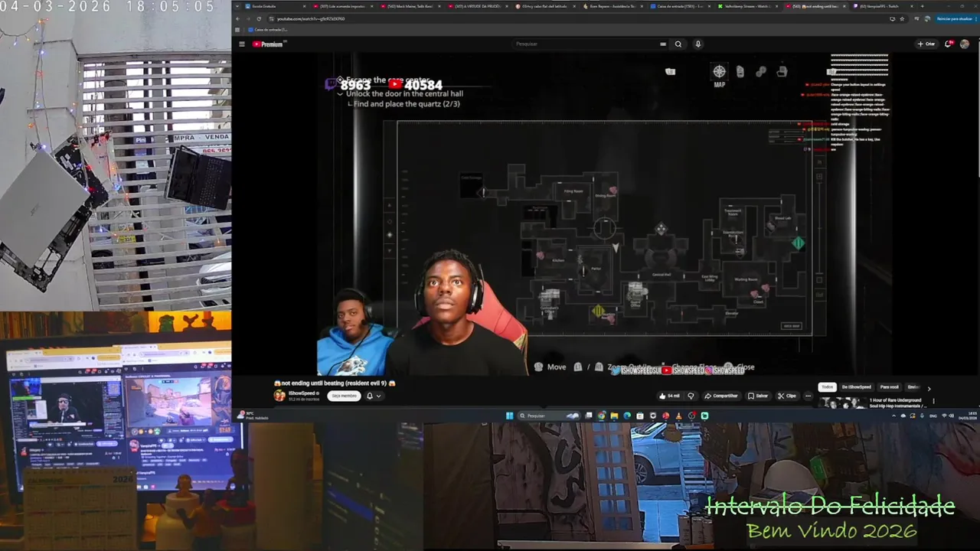Open 'Caixa de entrada' bookmark in bookmarks bar
This screenshot has height=551, width=980.
click(x=268, y=30)
